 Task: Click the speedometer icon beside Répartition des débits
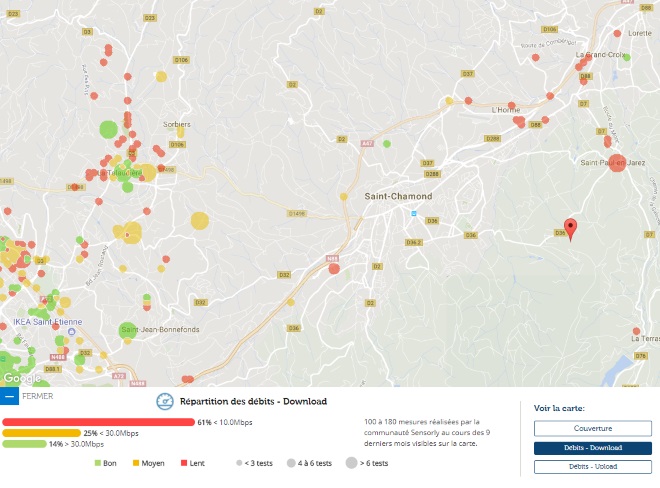pos(165,401)
